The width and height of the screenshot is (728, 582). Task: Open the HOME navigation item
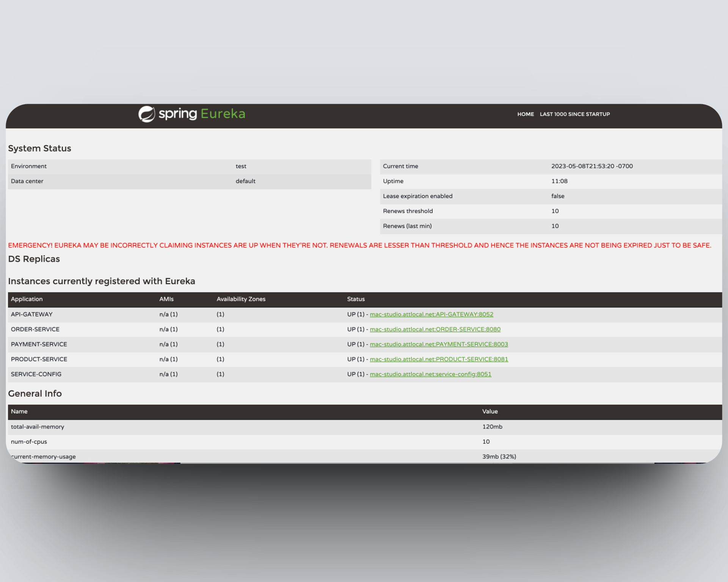click(526, 114)
